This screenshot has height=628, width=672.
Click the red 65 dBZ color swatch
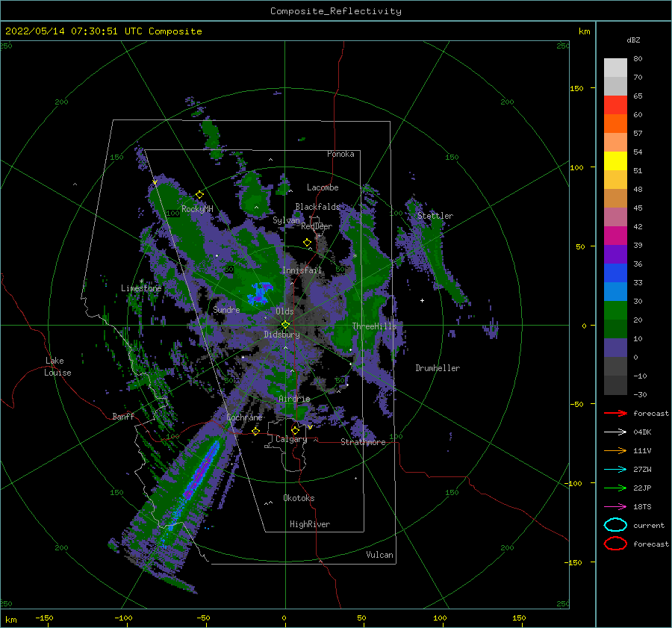615,105
